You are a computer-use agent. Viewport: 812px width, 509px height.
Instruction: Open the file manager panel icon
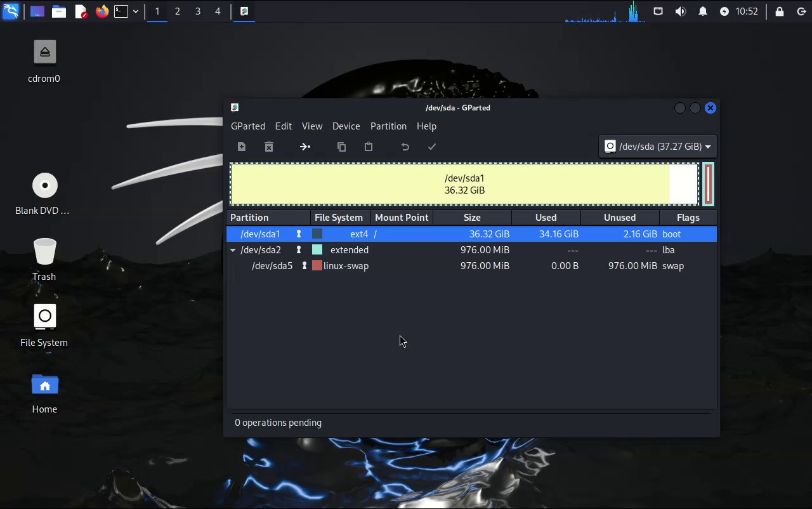point(59,11)
